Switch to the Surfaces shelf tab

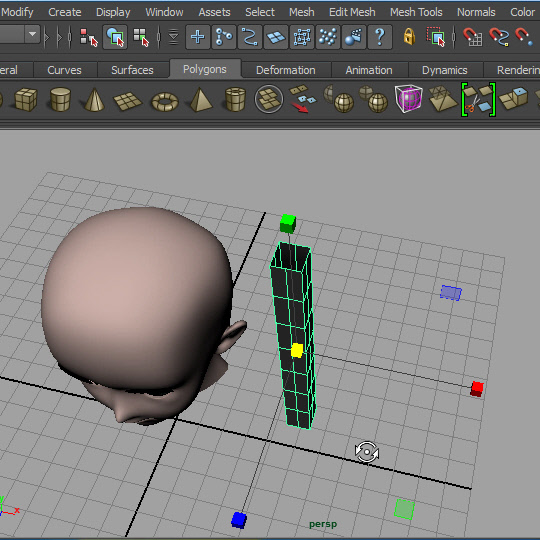pos(132,70)
